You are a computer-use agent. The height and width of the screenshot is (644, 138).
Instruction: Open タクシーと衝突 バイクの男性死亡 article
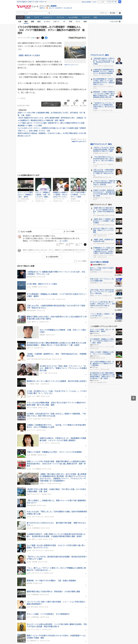[48, 614]
